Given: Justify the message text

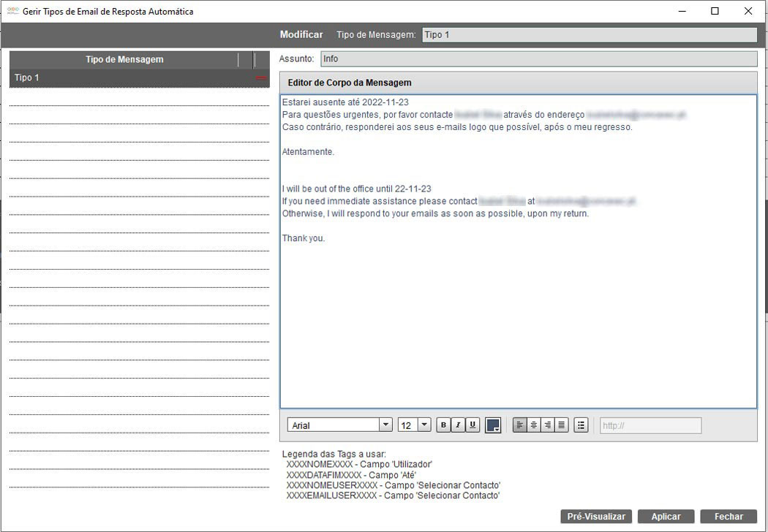Looking at the screenshot, I should [561, 425].
